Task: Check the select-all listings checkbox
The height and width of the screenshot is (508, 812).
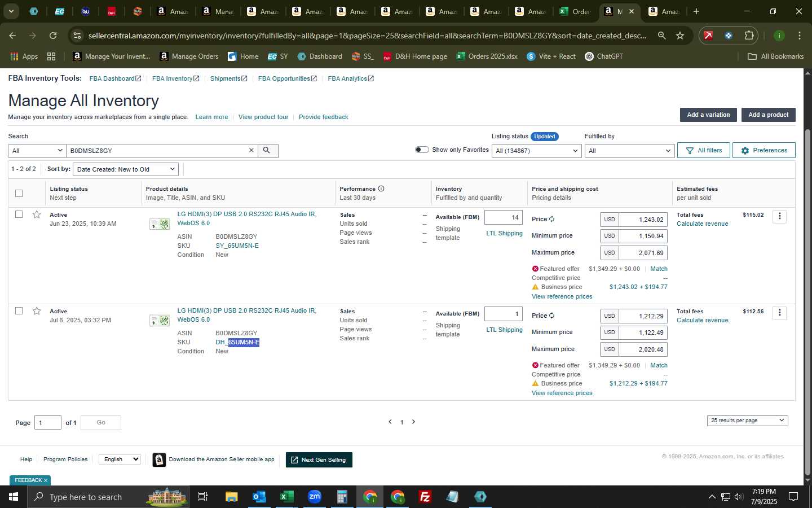Action: click(x=19, y=193)
